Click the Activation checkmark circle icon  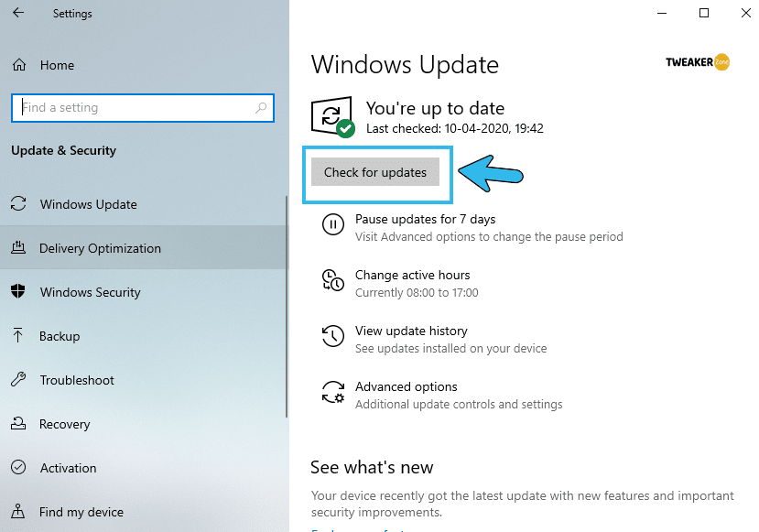pos(18,467)
